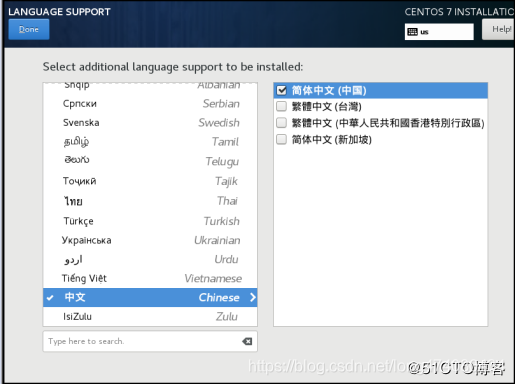Click the checkmark beside 中文 Chinese
Image resolution: width=515 pixels, height=385 pixels.
(x=50, y=298)
